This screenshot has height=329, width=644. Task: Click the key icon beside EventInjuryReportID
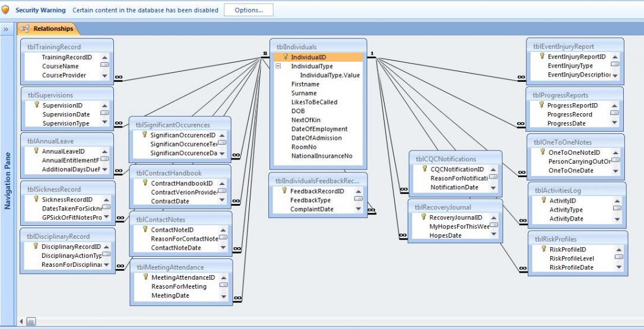542,56
